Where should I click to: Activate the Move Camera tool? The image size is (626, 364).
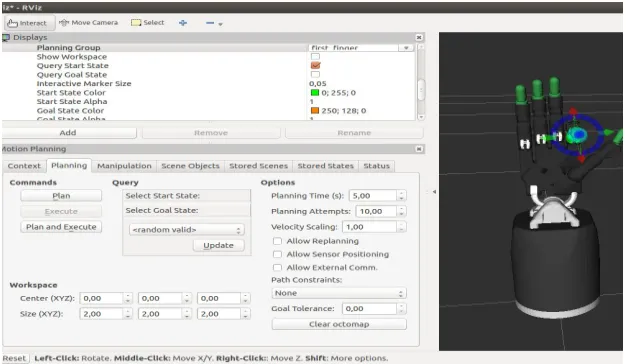[x=89, y=23]
